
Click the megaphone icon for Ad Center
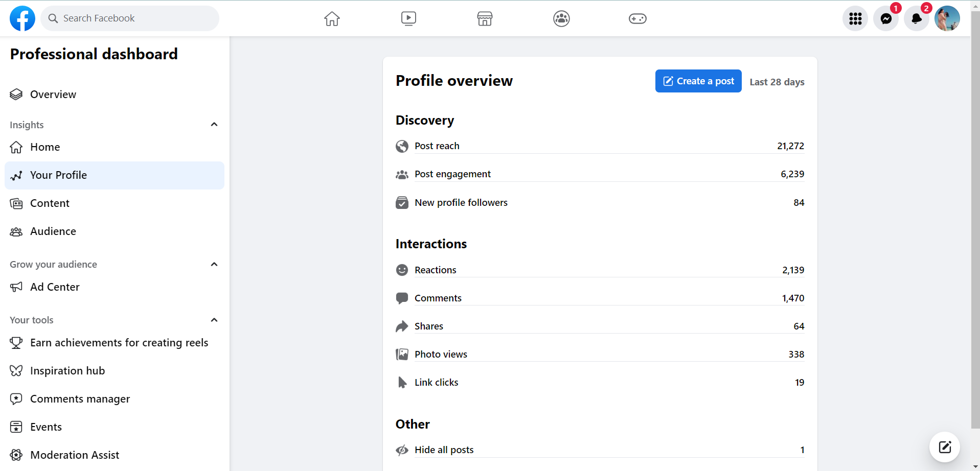click(16, 287)
